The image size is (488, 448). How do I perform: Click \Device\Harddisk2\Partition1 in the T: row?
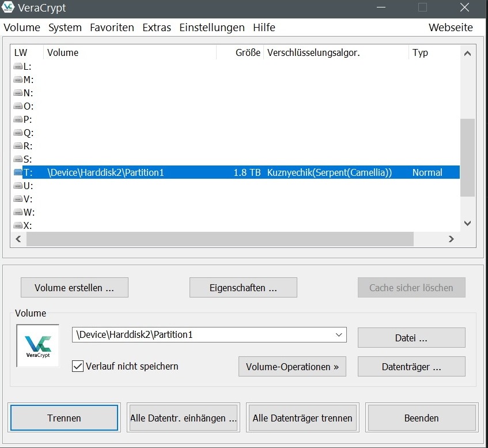point(105,172)
